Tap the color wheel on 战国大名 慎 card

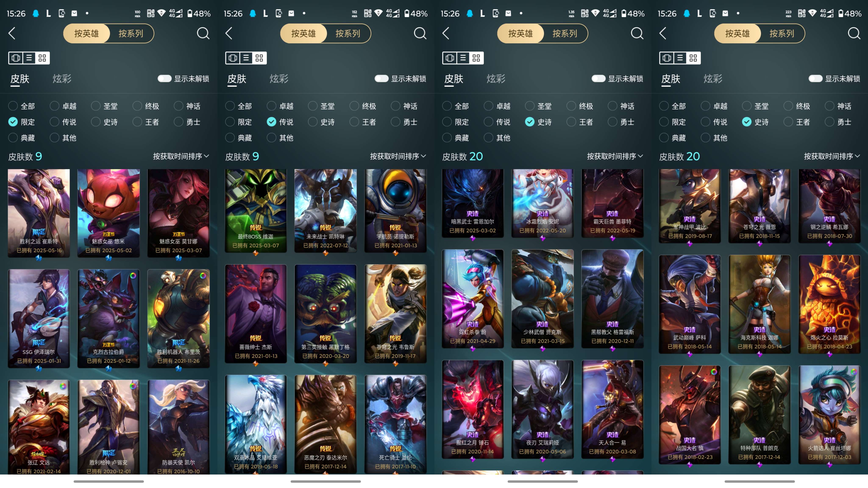(714, 372)
